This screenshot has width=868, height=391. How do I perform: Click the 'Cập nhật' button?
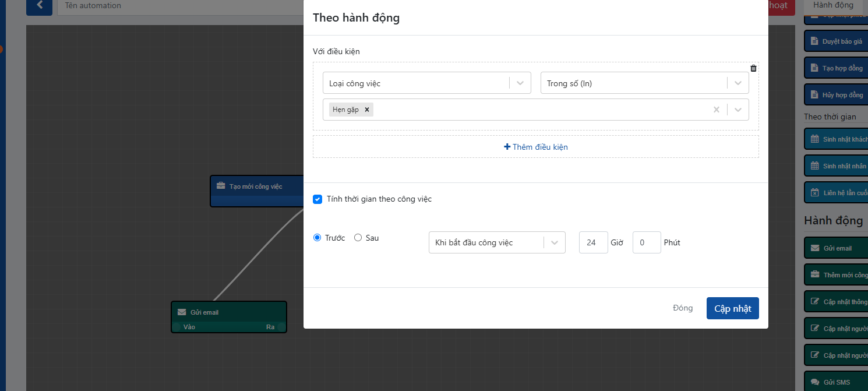(733, 308)
